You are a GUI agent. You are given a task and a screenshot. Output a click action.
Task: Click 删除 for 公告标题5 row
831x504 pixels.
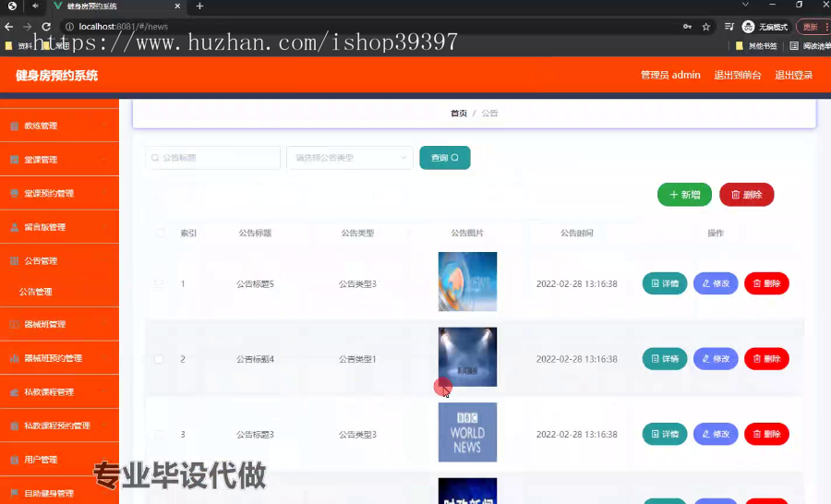coord(766,283)
